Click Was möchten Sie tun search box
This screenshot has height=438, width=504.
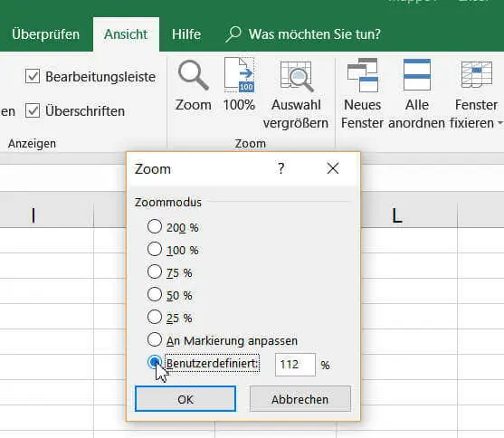[314, 34]
